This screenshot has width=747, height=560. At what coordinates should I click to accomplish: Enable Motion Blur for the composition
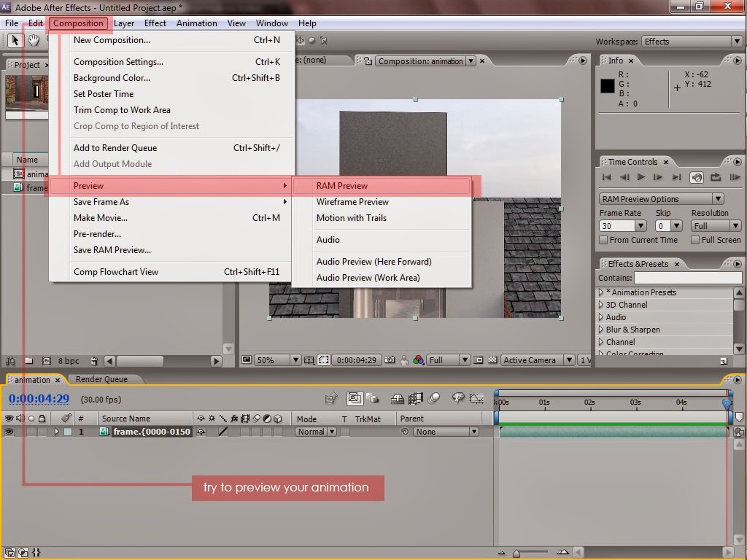(x=434, y=397)
